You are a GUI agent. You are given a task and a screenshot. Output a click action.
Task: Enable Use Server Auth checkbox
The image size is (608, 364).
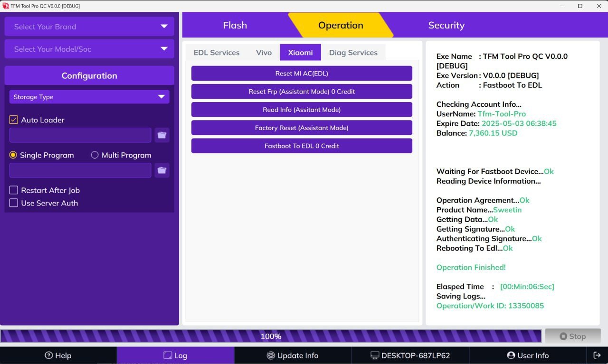coord(14,203)
